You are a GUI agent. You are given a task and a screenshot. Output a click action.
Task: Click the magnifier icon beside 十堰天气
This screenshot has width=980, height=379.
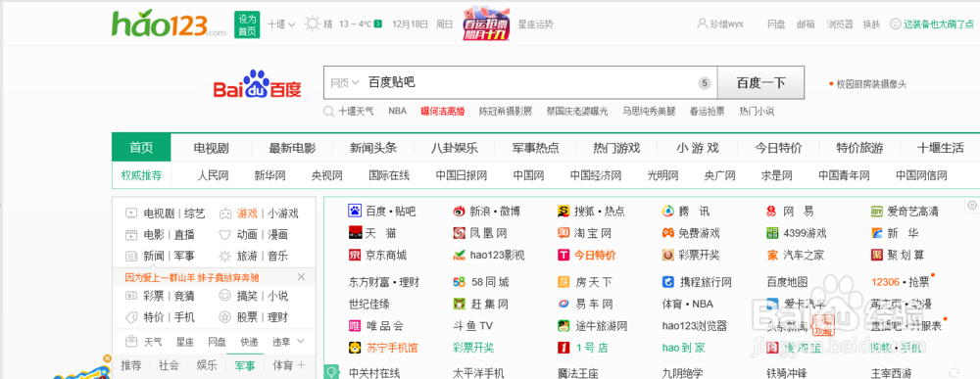click(x=328, y=111)
